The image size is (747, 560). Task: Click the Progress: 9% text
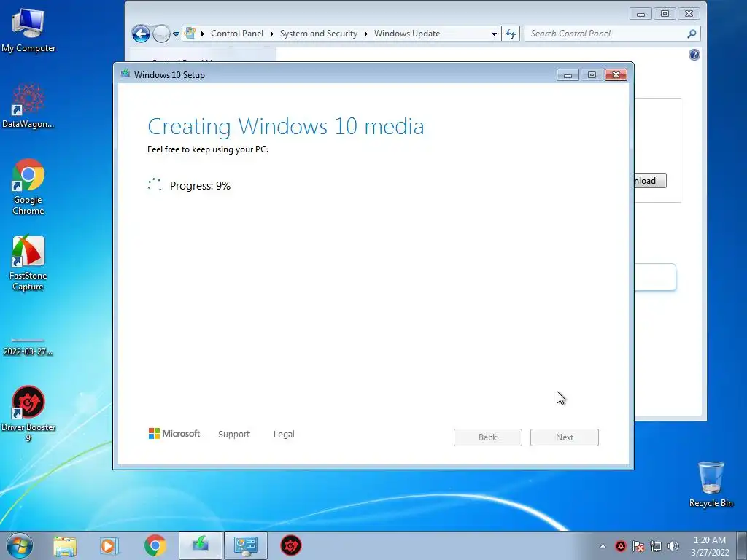click(200, 186)
